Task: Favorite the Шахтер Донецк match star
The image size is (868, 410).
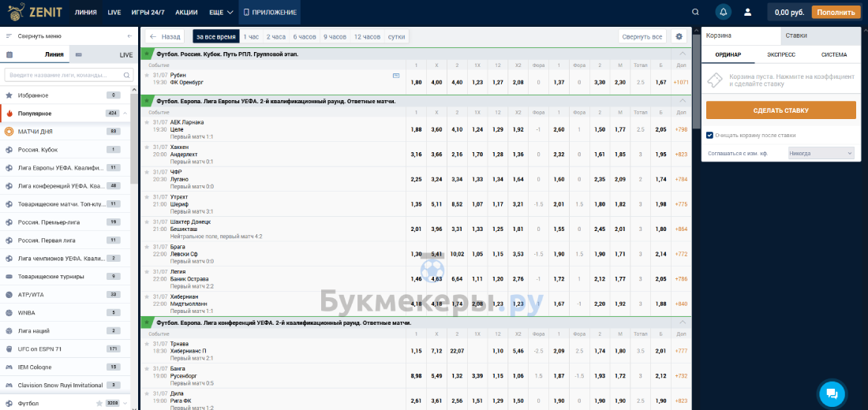Action: pos(147,222)
